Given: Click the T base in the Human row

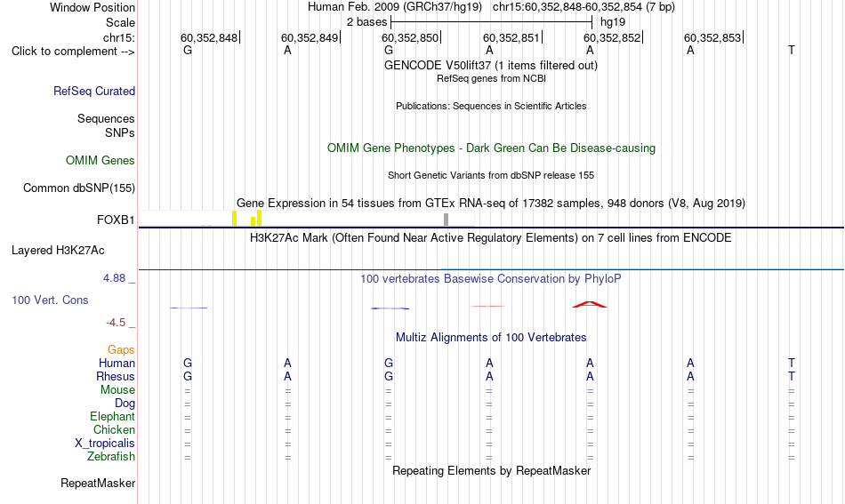Looking at the screenshot, I should 791,363.
